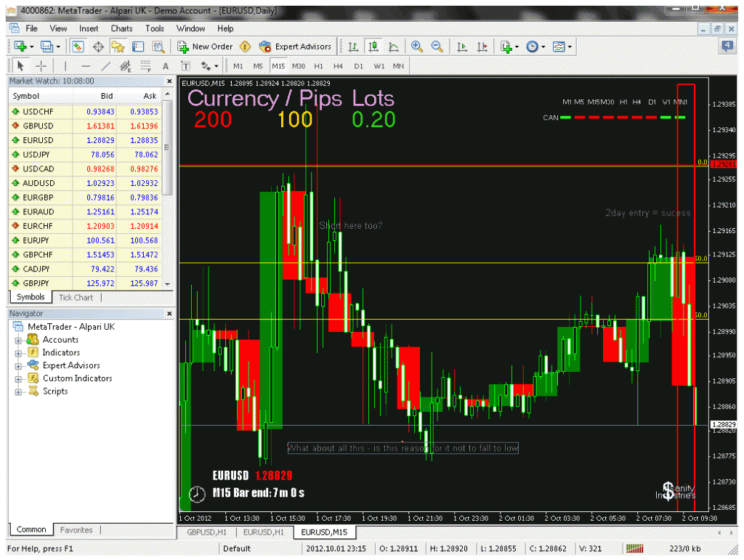
Task: Expand the Custom Indicators node
Action: click(x=18, y=379)
